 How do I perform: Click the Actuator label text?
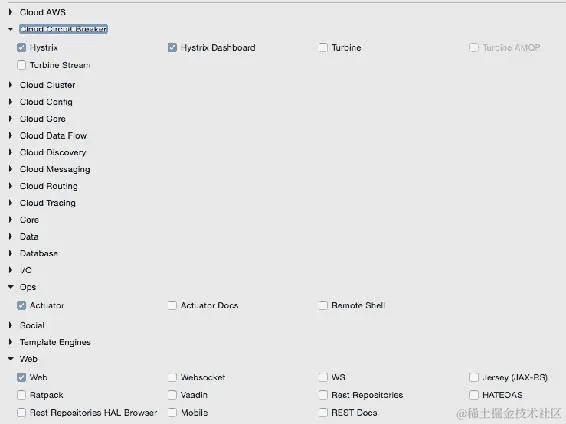coord(47,306)
